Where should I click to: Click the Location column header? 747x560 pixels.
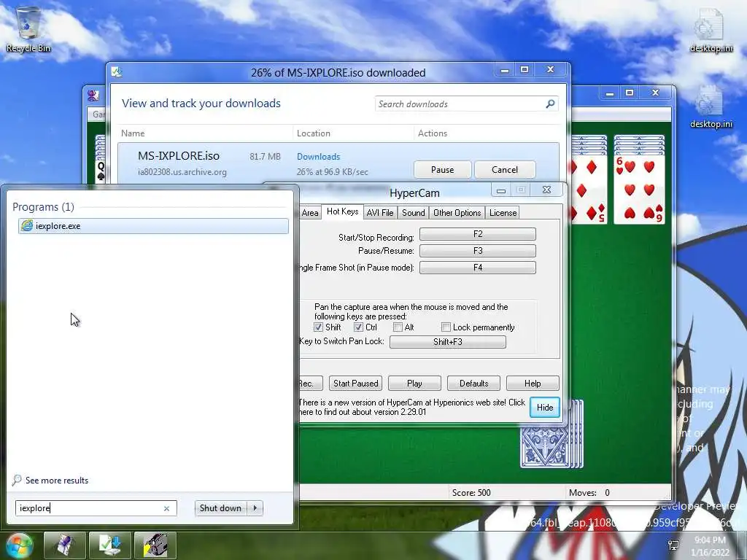click(314, 133)
